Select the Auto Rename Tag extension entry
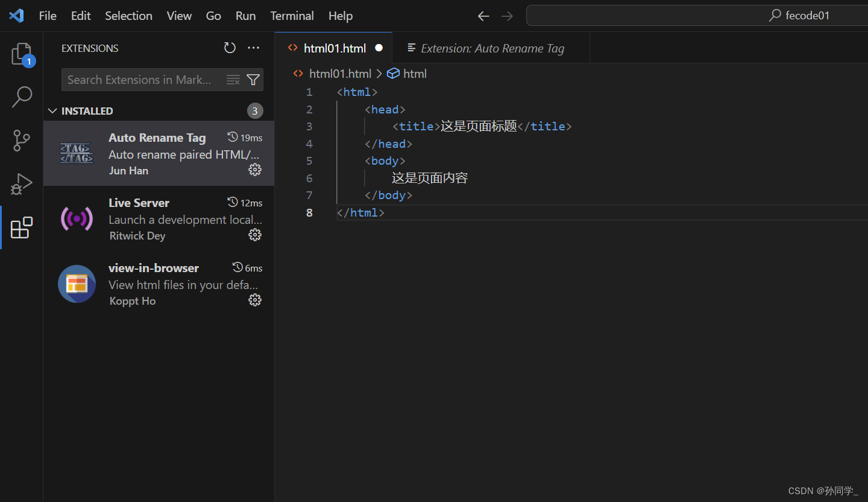 [x=159, y=153]
